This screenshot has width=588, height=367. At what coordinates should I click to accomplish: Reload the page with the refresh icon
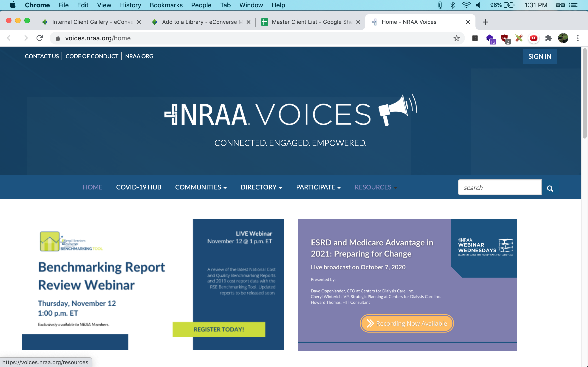pos(40,38)
